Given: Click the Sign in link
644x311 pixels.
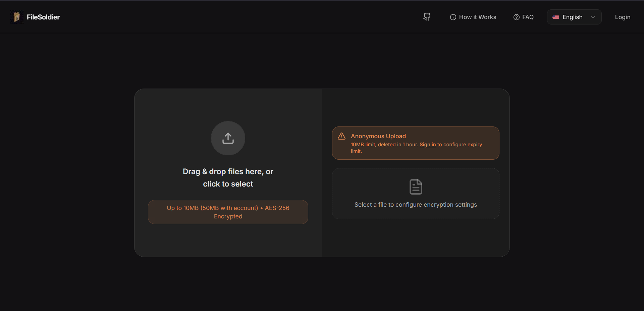Looking at the screenshot, I should click(x=427, y=145).
